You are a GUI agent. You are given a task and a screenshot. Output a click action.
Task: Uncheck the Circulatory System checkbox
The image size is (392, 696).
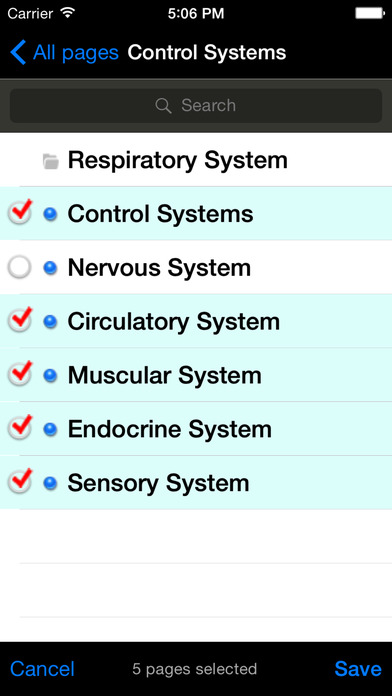20,320
